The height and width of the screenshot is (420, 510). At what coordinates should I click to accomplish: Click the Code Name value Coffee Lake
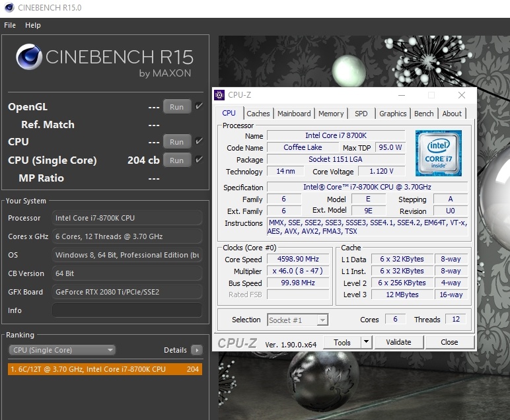tap(303, 147)
